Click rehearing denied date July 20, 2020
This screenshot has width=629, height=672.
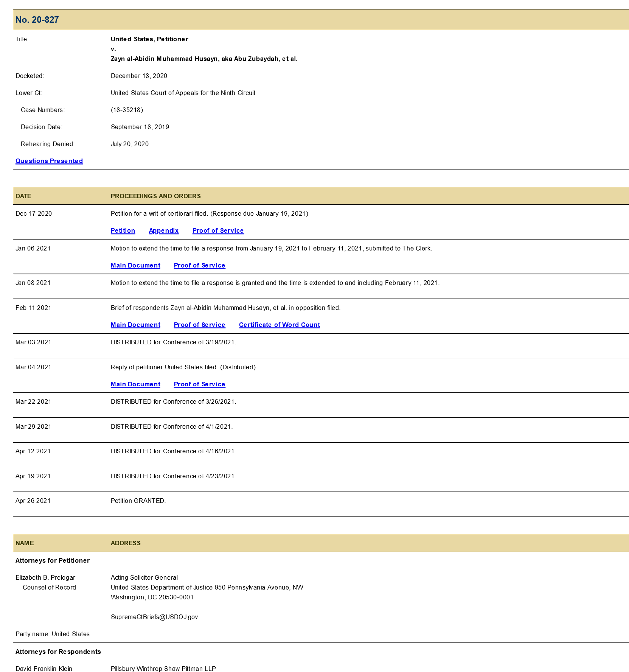click(x=130, y=144)
